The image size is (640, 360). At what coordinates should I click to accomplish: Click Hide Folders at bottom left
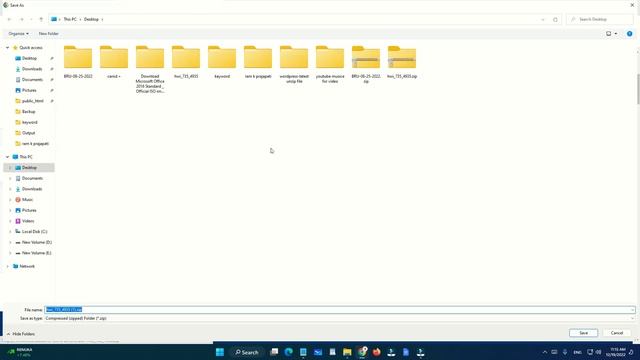click(20, 334)
